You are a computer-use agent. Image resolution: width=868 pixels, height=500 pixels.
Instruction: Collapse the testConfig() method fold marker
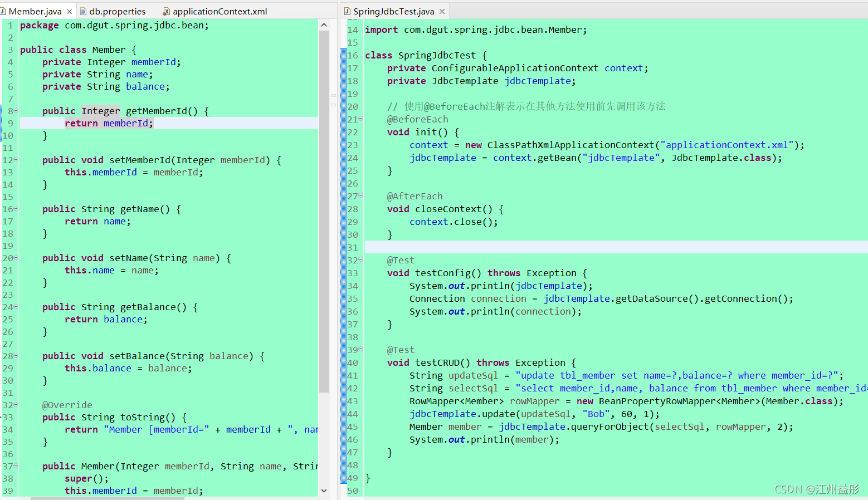361,259
